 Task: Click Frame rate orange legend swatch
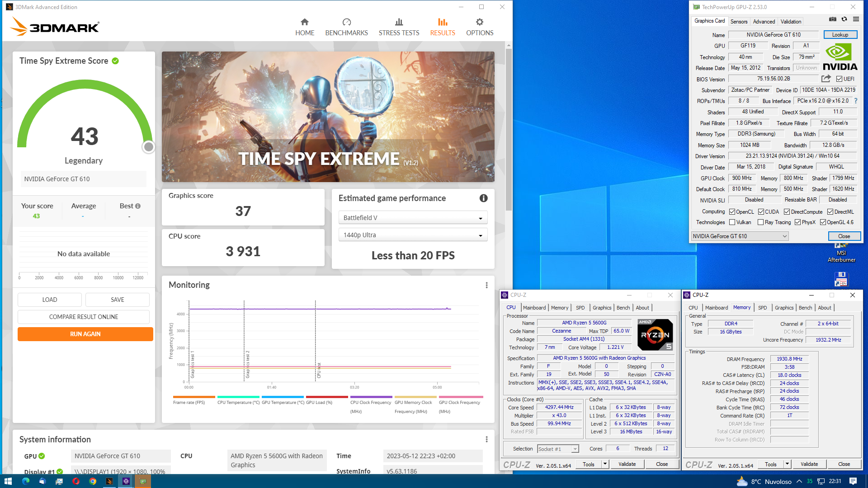(x=194, y=397)
